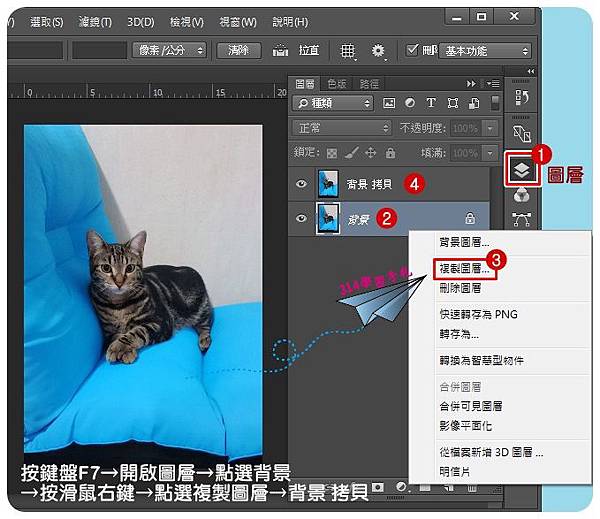Screen dimensions: 600x519
Task: Open the 選取(S) menu
Action: click(x=47, y=22)
